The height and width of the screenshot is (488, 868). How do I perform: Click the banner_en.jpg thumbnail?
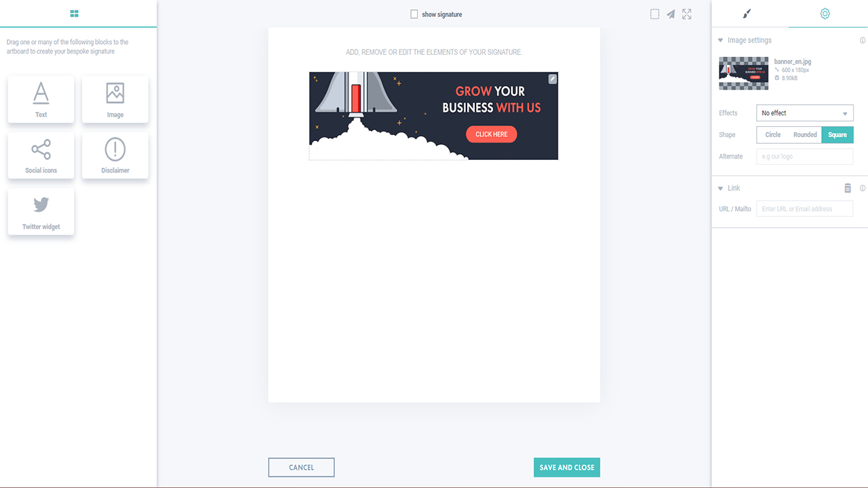[x=744, y=73]
